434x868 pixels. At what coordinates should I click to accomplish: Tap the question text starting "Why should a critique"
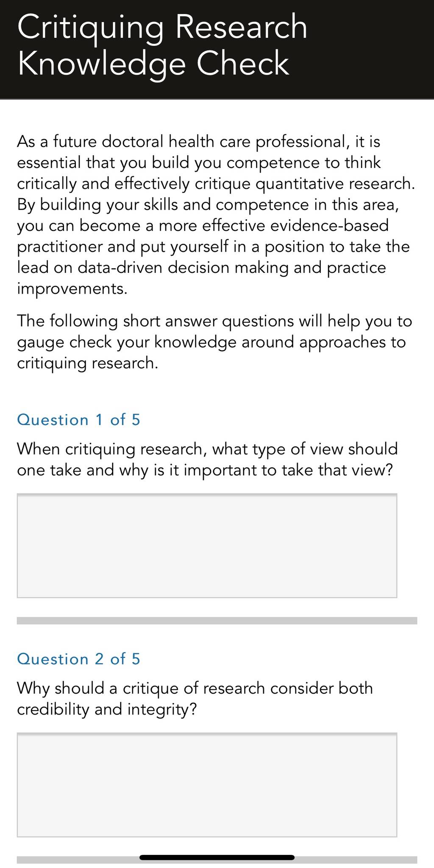coord(195,699)
